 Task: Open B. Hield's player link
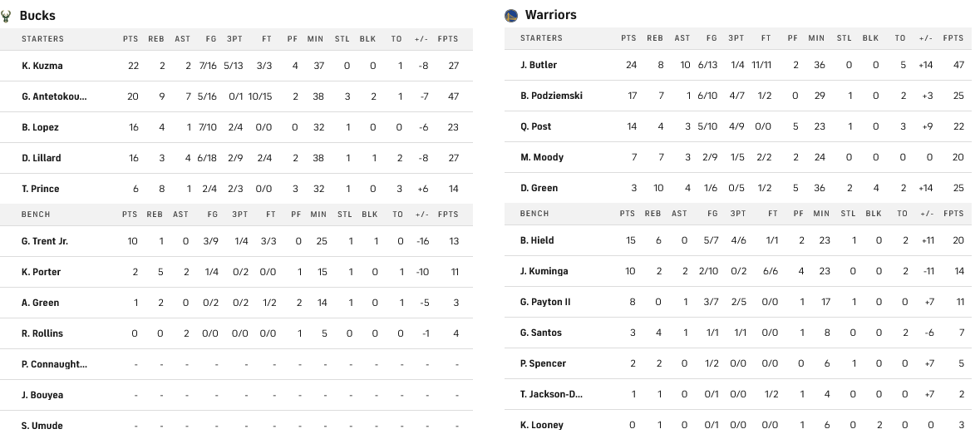(x=537, y=240)
